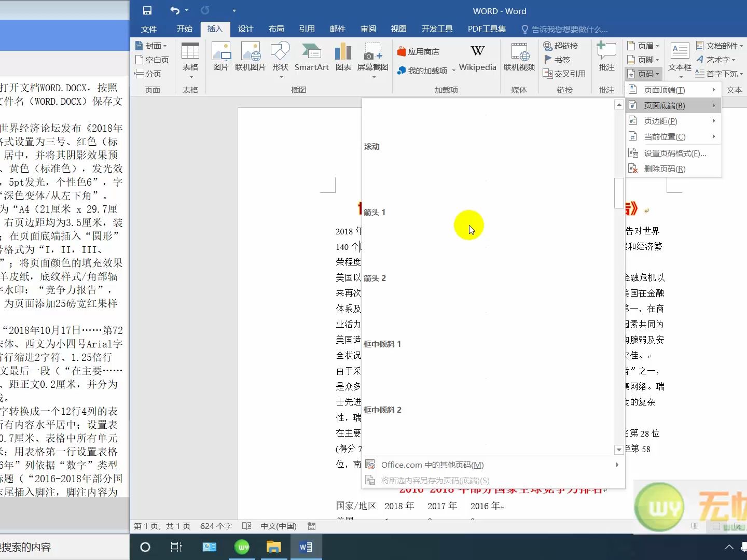
Task: Click the language 中文(中国) indicator
Action: (x=279, y=526)
